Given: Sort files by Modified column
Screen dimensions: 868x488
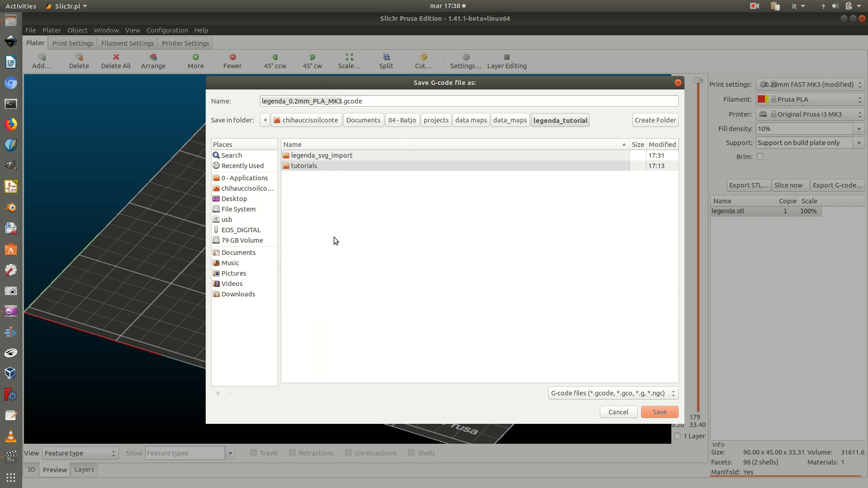Looking at the screenshot, I should point(662,145).
